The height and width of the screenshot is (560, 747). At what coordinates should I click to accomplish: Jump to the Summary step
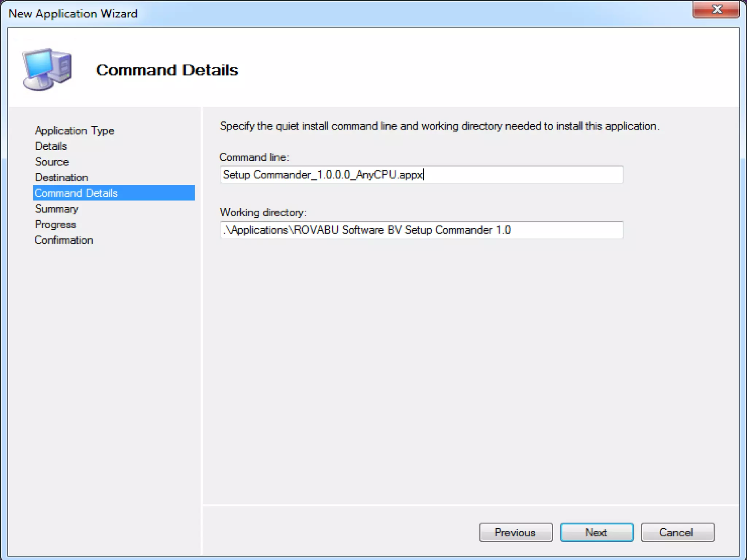tap(57, 209)
